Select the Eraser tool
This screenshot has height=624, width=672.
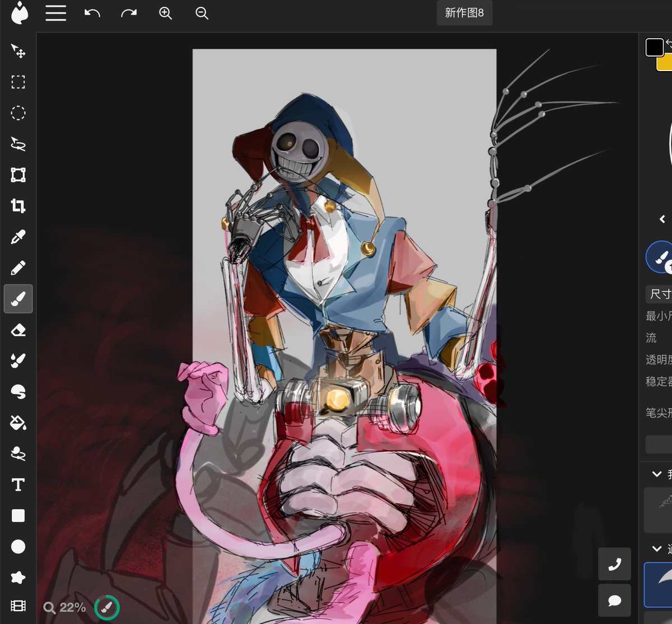point(18,330)
